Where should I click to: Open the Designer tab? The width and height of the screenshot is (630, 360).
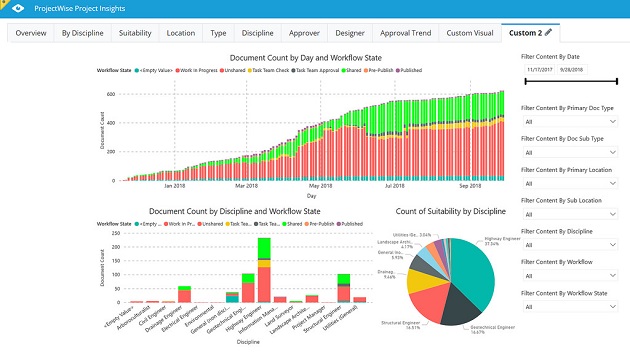350,33
